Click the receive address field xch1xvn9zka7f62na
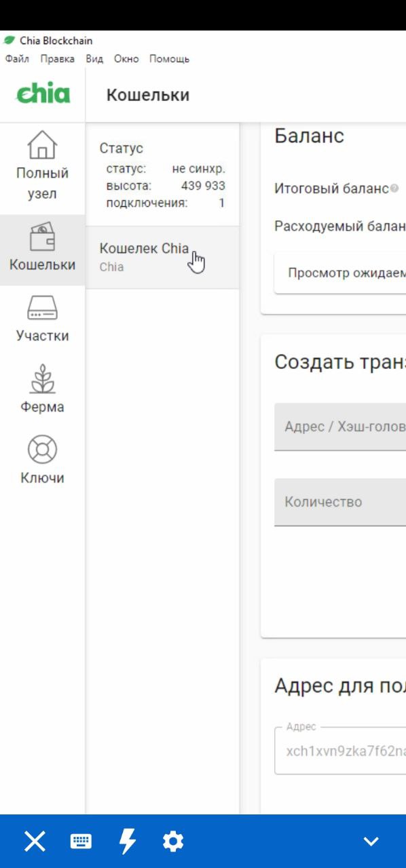This screenshot has width=406, height=868. pyautogui.click(x=340, y=751)
